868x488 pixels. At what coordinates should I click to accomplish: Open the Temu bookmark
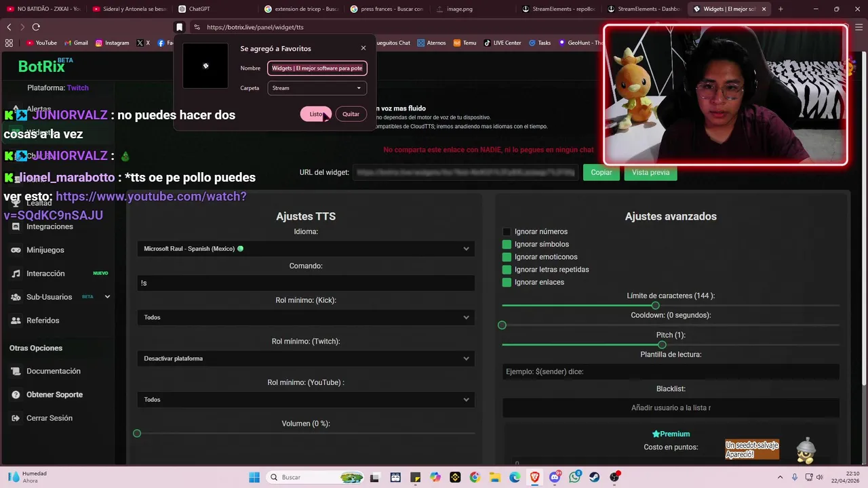465,43
